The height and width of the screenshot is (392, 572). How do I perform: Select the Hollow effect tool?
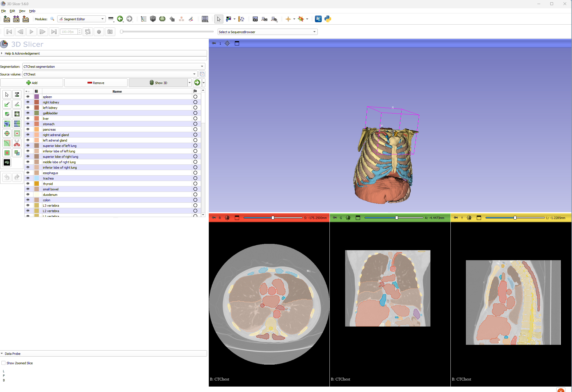tap(17, 134)
